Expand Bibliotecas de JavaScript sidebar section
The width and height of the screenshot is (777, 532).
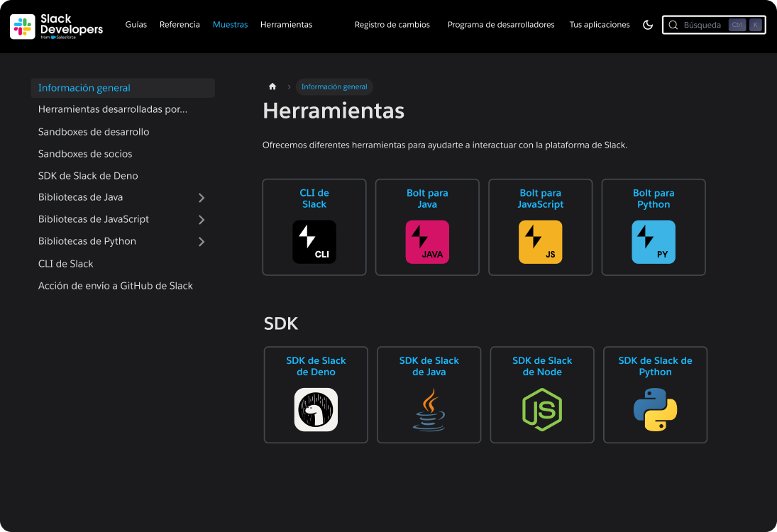pyautogui.click(x=202, y=220)
